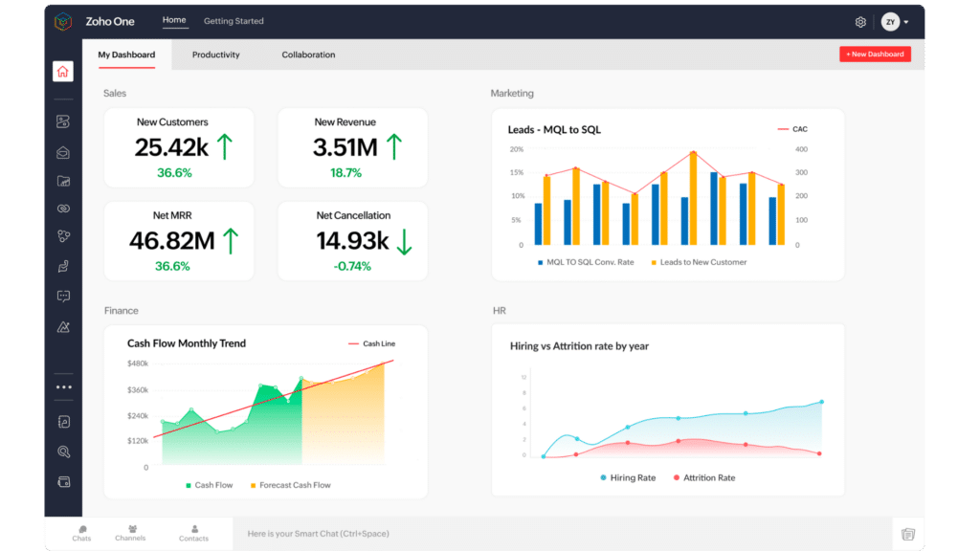Select the link/integrations icon in the sidebar
Screen dimensions: 980x551
click(x=63, y=208)
